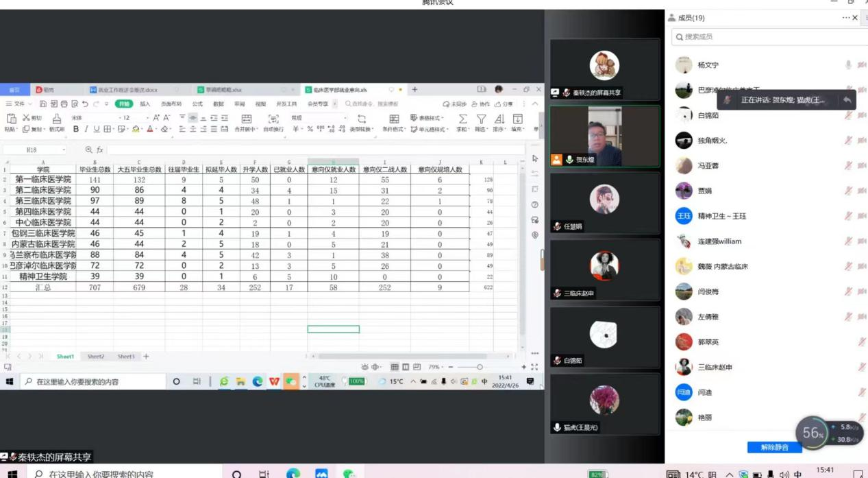Click the Windows Start button in shared screen
The width and height of the screenshot is (868, 478).
pyautogui.click(x=10, y=381)
